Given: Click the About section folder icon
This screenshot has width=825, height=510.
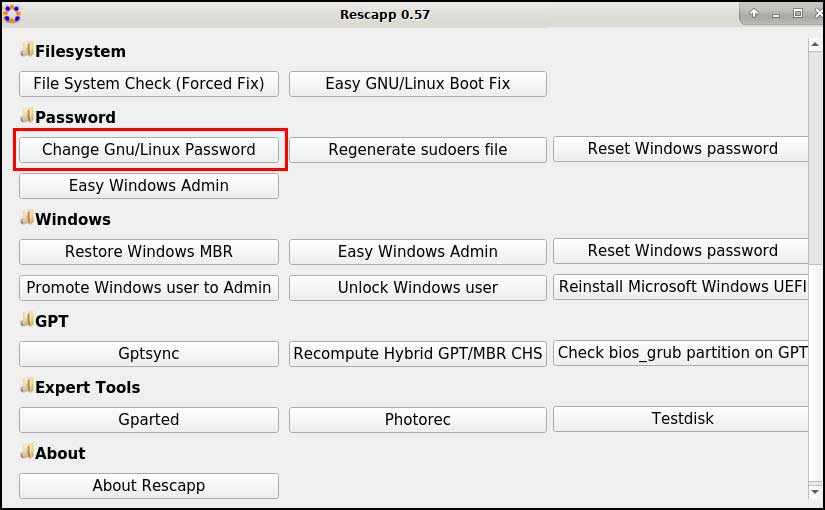Looking at the screenshot, I should (27, 452).
